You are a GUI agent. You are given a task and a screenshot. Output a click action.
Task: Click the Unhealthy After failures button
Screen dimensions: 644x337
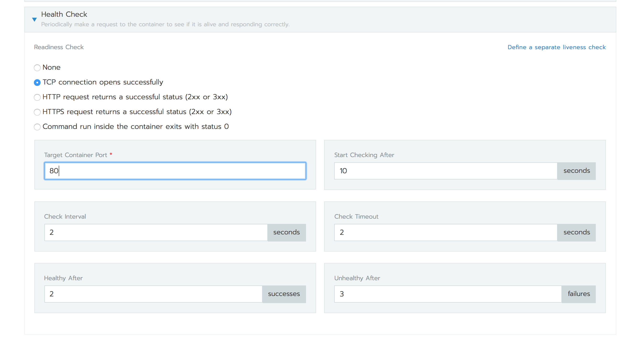pyautogui.click(x=578, y=294)
